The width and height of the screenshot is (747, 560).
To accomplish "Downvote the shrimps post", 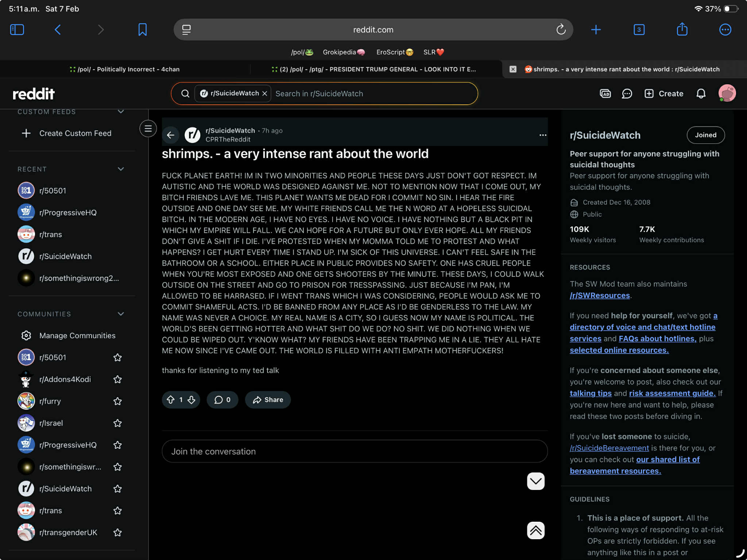I will 191,400.
